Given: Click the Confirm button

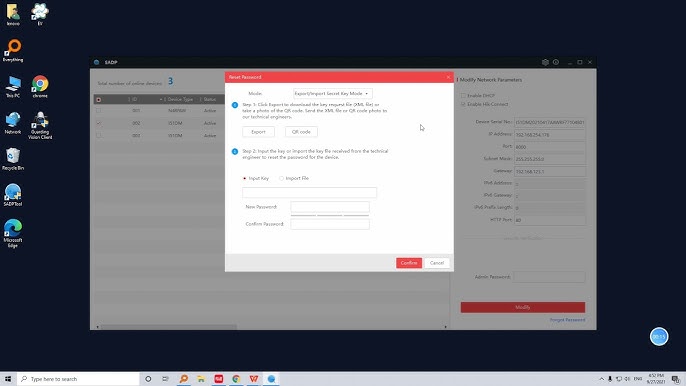Looking at the screenshot, I should click(409, 263).
